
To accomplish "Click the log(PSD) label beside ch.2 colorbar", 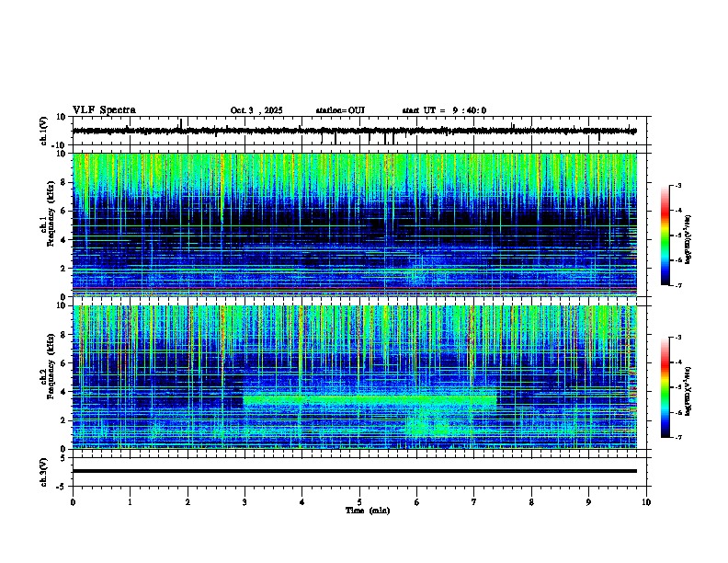I will coord(688,391).
